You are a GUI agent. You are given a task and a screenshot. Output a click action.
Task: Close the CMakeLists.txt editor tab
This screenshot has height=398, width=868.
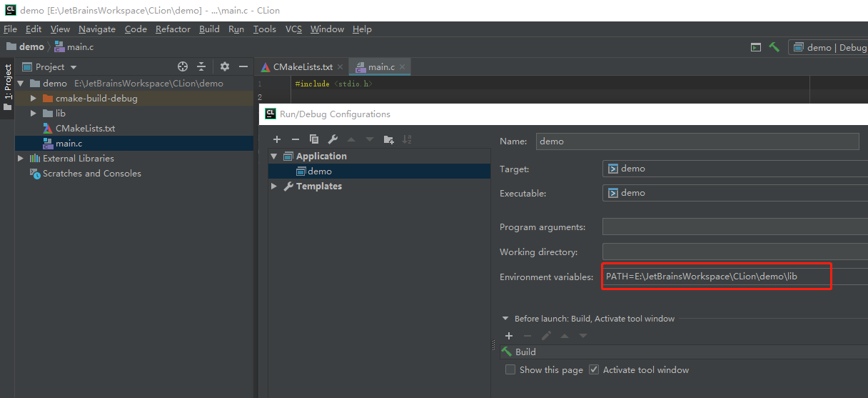(x=340, y=66)
